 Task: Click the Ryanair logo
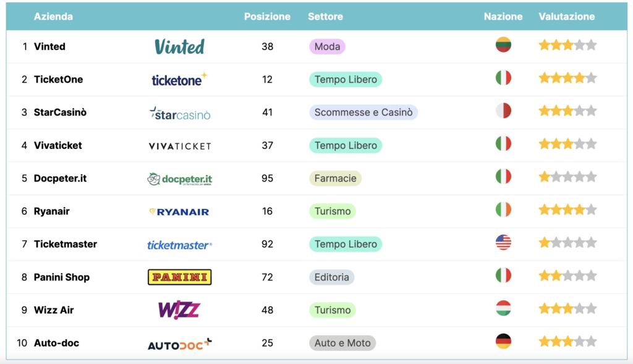coord(179,211)
